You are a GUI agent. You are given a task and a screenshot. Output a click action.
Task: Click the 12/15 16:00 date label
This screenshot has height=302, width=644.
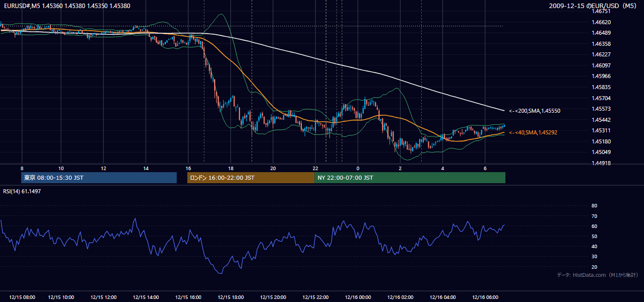[188, 297]
